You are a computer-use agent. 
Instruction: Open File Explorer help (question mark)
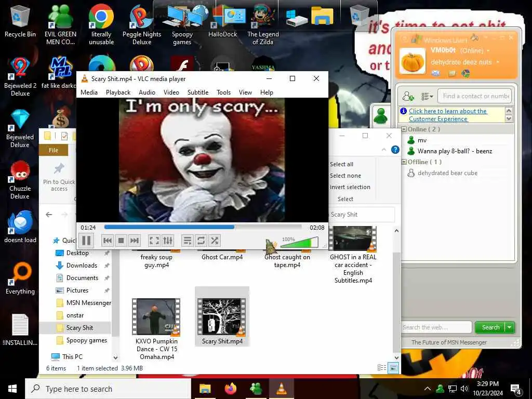[395, 150]
